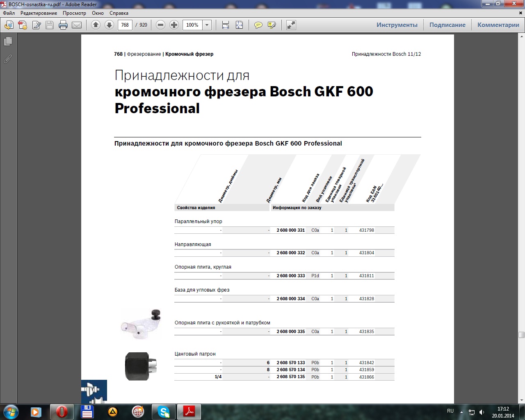Click order code 2 608 000 334
This screenshot has width=525, height=420.
tap(291, 299)
